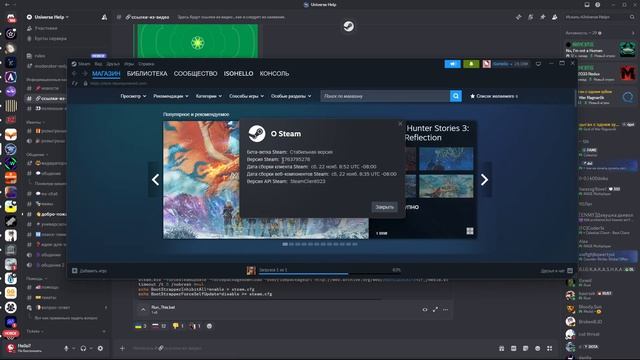Toggle the Discord member list icon

[554, 17]
